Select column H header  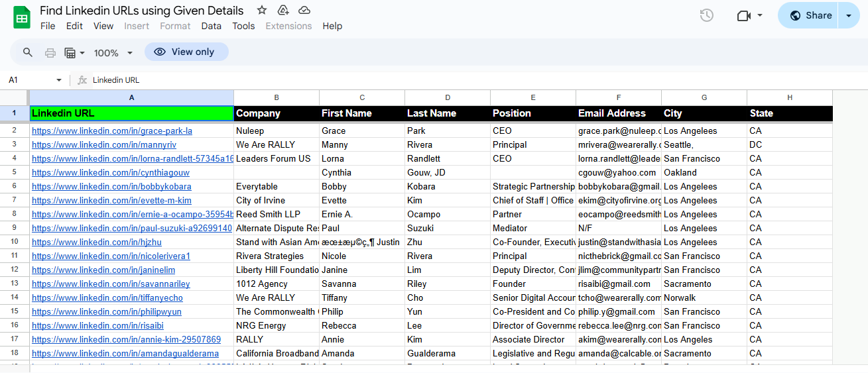(x=790, y=97)
